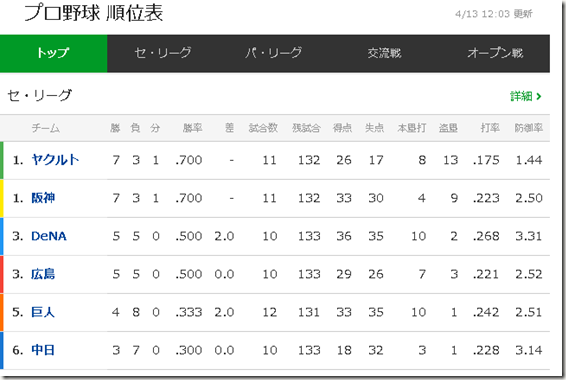Open the 阪神 team link
This screenshot has width=566, height=380.
coord(43,198)
